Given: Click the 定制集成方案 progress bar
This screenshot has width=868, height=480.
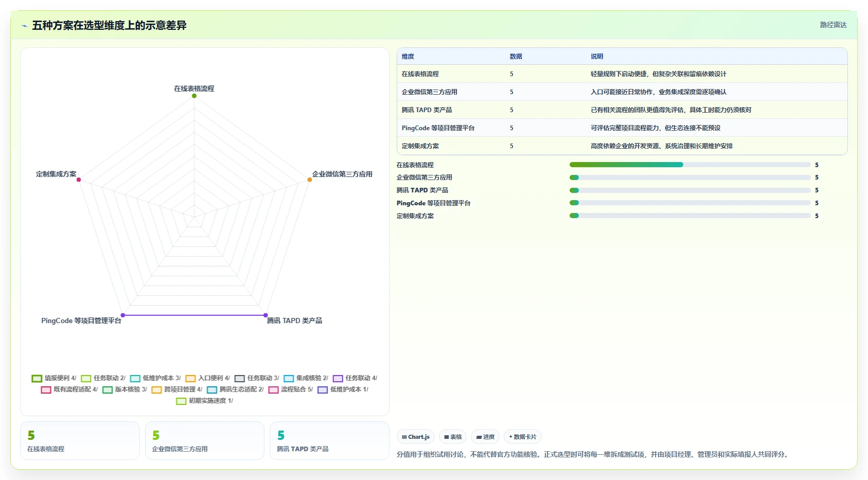Looking at the screenshot, I should (x=690, y=216).
